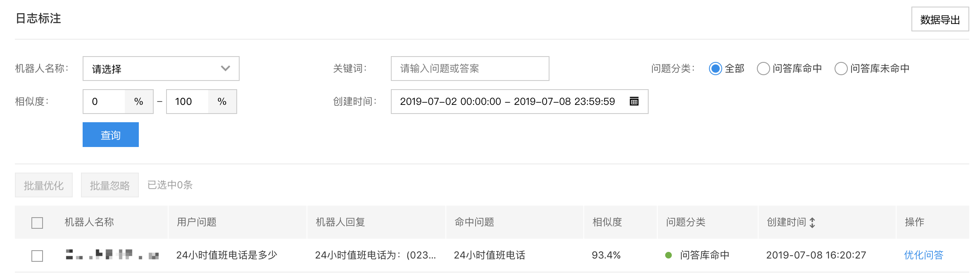Click the 批量忽略 button
This screenshot has height=275, width=980.
[109, 185]
